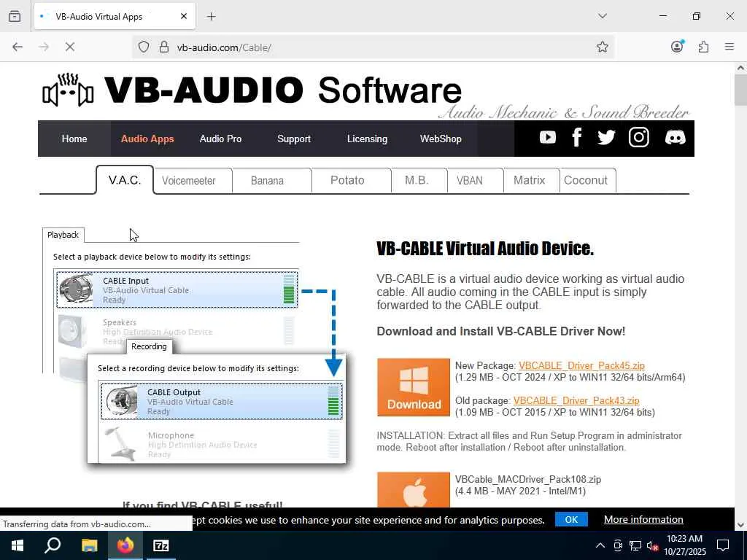Select the V.A.C. tab
The width and height of the screenshot is (747, 560).
click(125, 180)
